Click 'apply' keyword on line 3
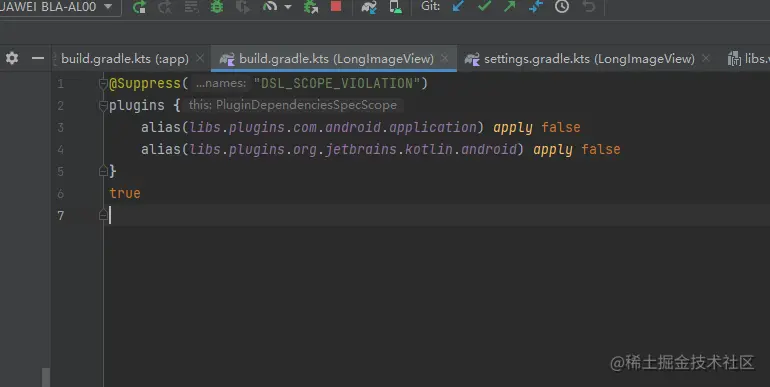This screenshot has height=387, width=770. (x=513, y=128)
